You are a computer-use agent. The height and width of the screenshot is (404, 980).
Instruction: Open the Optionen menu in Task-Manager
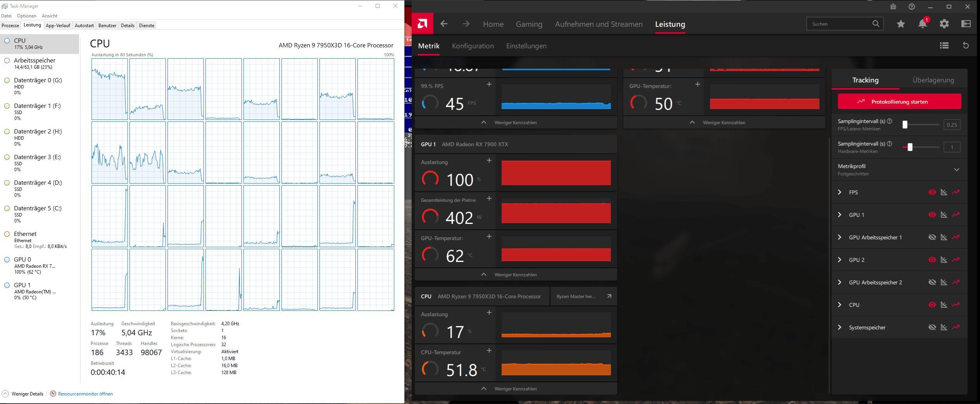pos(27,16)
